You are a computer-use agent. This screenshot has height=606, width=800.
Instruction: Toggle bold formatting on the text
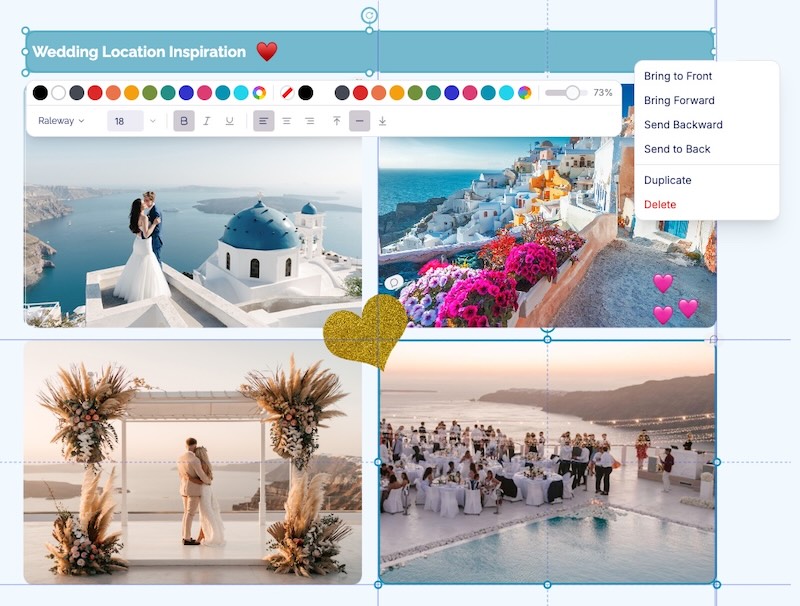[x=184, y=120]
